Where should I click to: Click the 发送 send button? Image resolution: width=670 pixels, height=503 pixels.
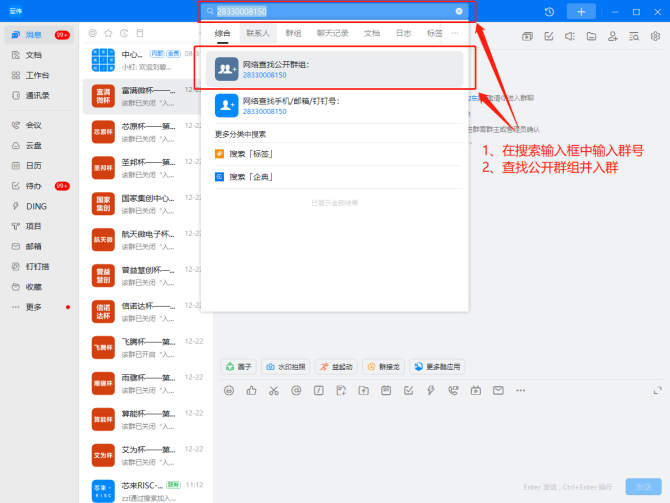[x=644, y=487]
